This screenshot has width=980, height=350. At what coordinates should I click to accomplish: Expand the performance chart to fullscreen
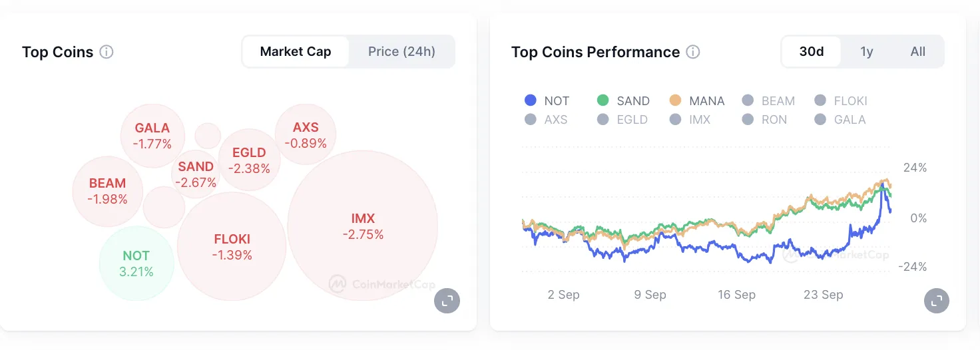[x=937, y=300]
